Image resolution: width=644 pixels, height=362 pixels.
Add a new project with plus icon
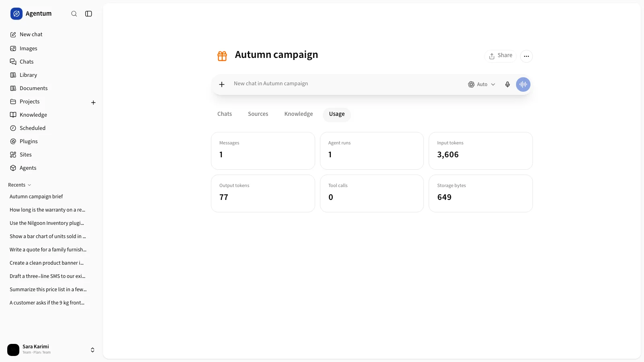pyautogui.click(x=93, y=103)
